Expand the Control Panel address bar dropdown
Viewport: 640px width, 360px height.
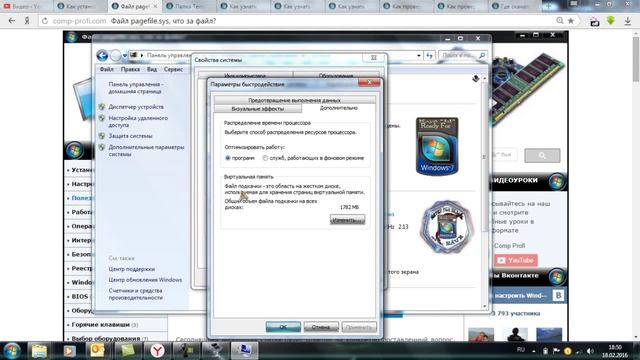pyautogui.click(x=419, y=56)
